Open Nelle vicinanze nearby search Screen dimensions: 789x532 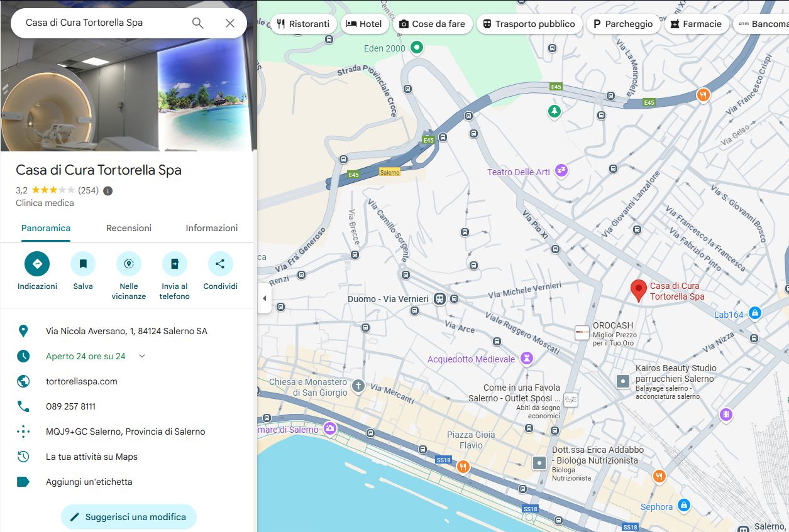[x=129, y=264]
